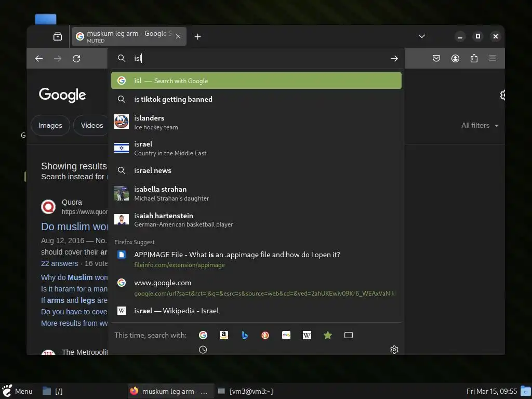532x399 pixels.
Task: Open the APPIMAGE File fileinfo.com suggestion
Action: (x=256, y=260)
